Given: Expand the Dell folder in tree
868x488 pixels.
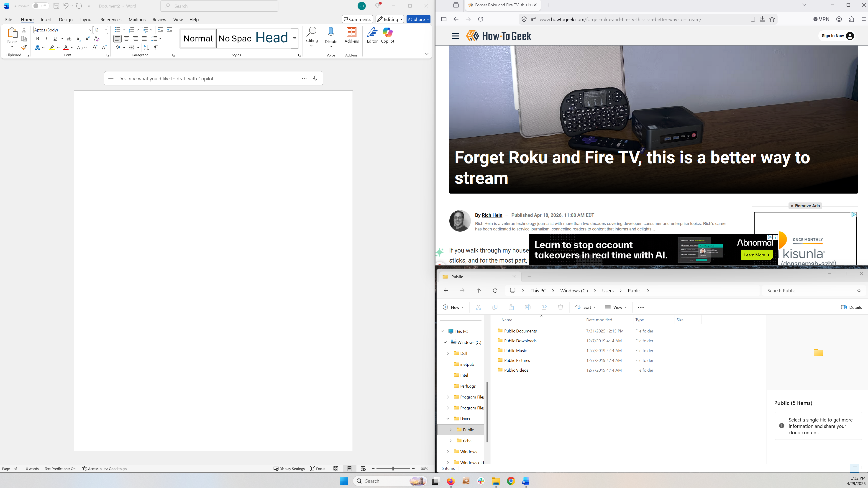Looking at the screenshot, I should [x=448, y=353].
